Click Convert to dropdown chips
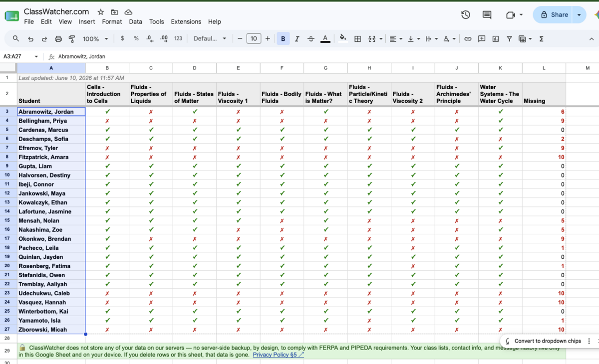 (548, 341)
